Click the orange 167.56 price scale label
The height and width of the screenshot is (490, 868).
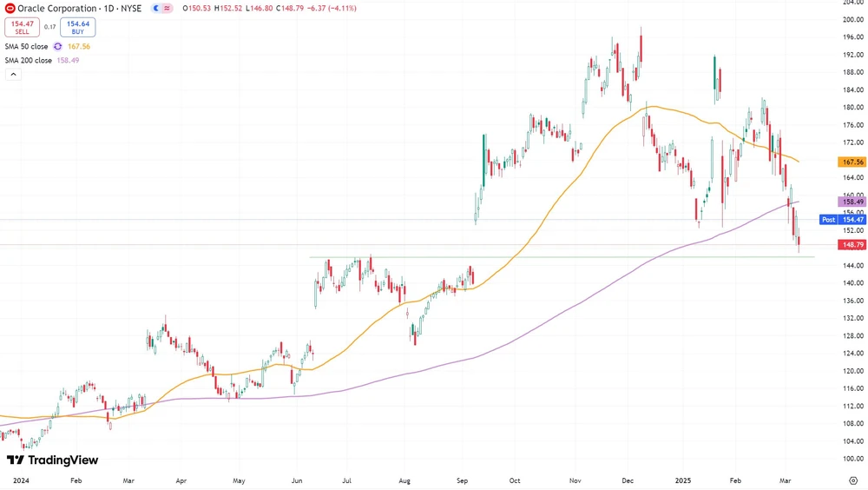pos(852,162)
